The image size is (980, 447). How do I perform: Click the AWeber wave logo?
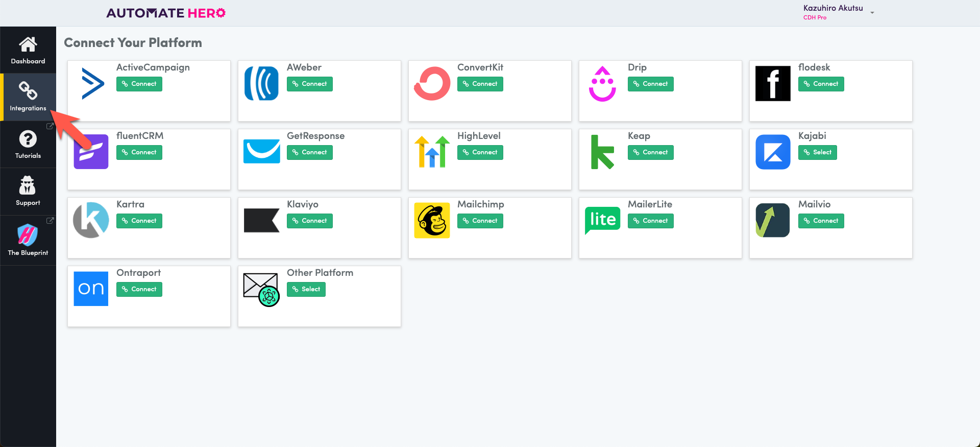pos(261,83)
